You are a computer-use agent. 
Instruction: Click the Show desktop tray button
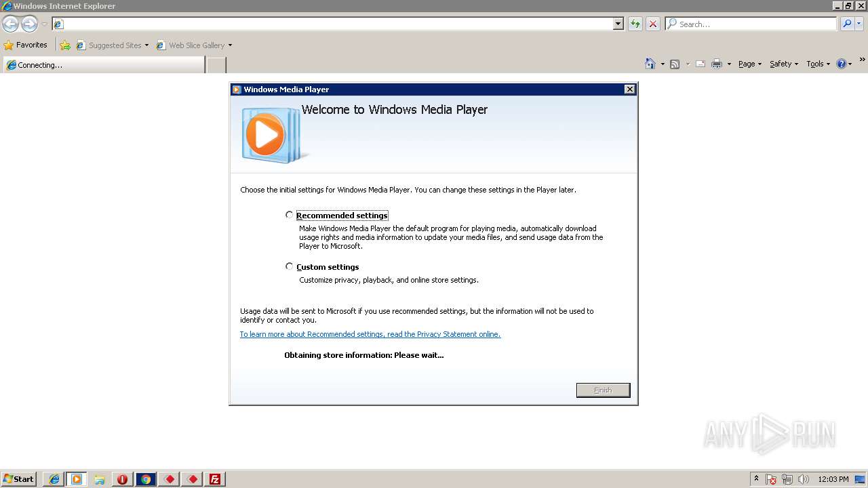pyautogui.click(x=861, y=479)
